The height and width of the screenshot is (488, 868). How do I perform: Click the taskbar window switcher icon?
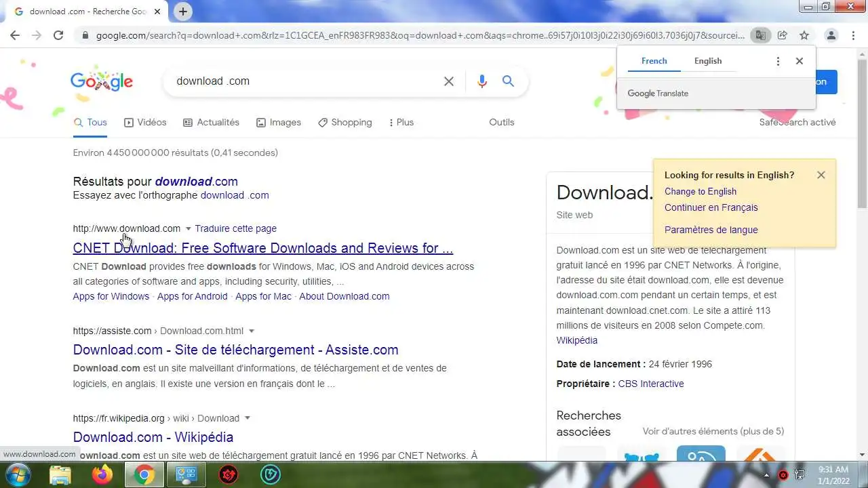click(x=186, y=475)
